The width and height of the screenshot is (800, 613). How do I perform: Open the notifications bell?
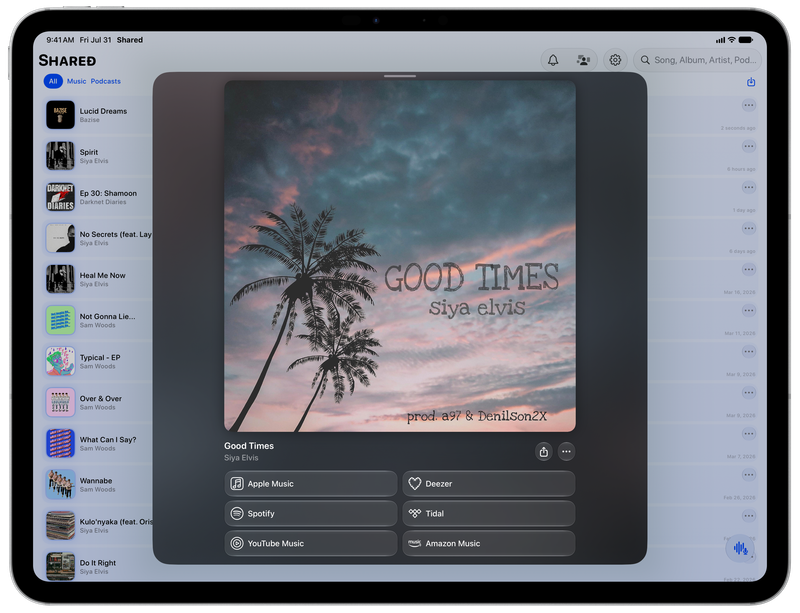[553, 60]
